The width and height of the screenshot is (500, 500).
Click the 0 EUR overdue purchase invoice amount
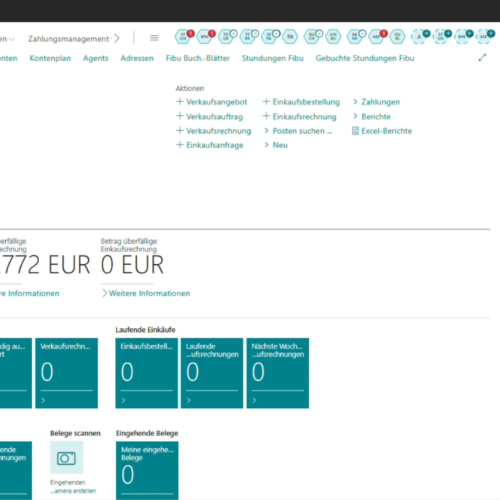click(132, 265)
